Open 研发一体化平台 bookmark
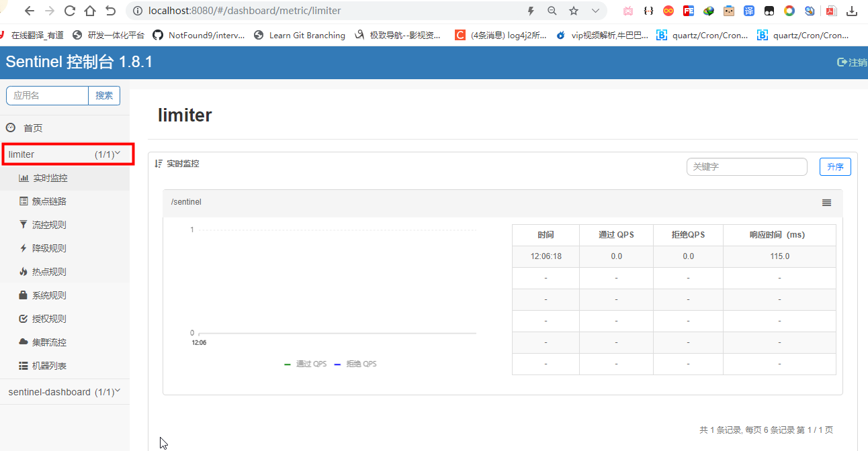 tap(108, 36)
